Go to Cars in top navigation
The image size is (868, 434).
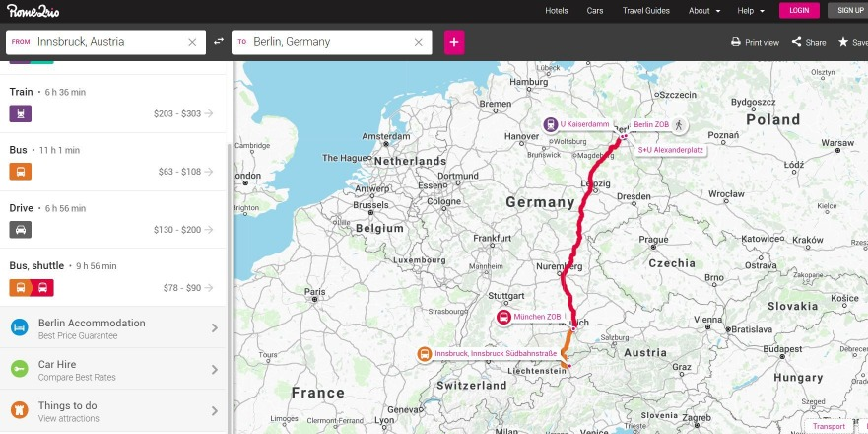click(595, 11)
